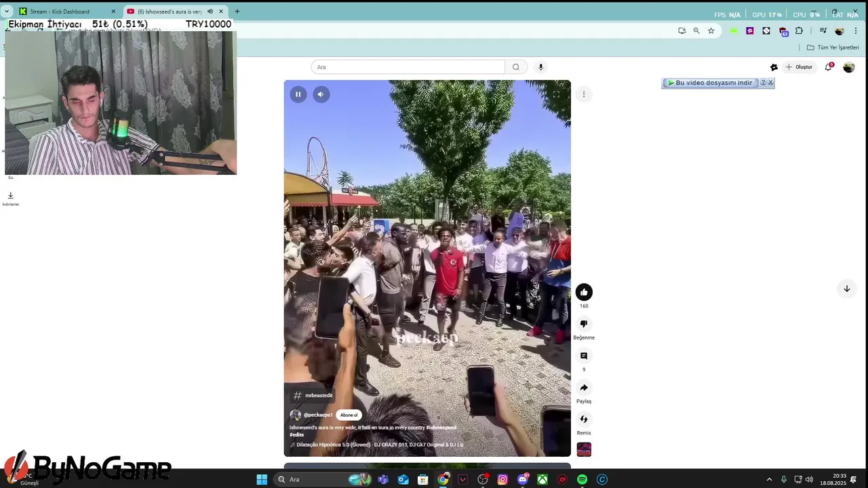868x488 pixels.
Task: Open Instagram from the taskbar
Action: pyautogui.click(x=502, y=479)
